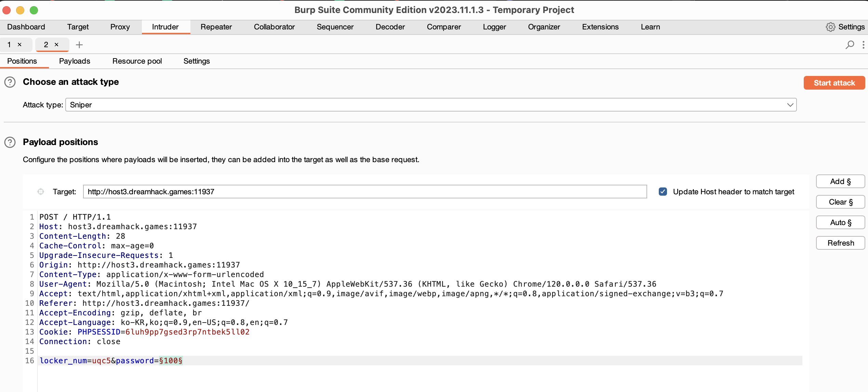Screen dimensions: 868x392
Task: Switch to the Target tab
Action: (78, 27)
